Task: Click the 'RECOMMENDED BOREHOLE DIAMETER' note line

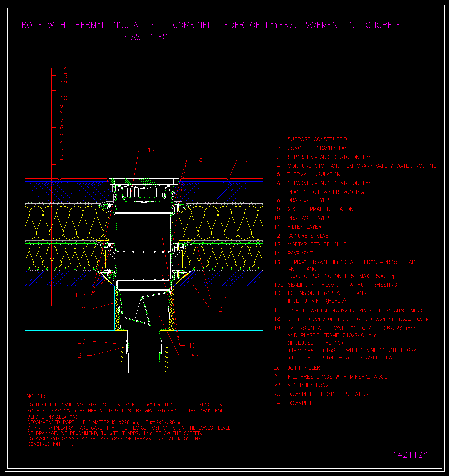Action: [105, 422]
